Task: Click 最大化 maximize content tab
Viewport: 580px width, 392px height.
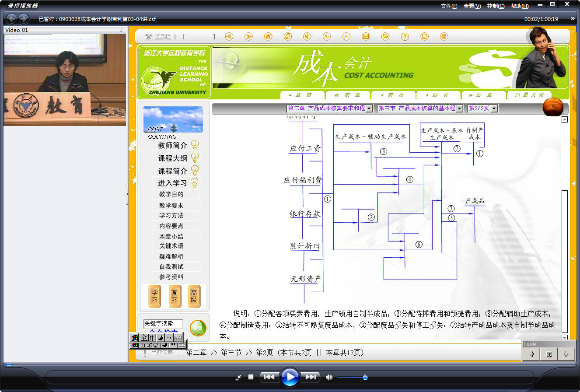Action: 530,95
